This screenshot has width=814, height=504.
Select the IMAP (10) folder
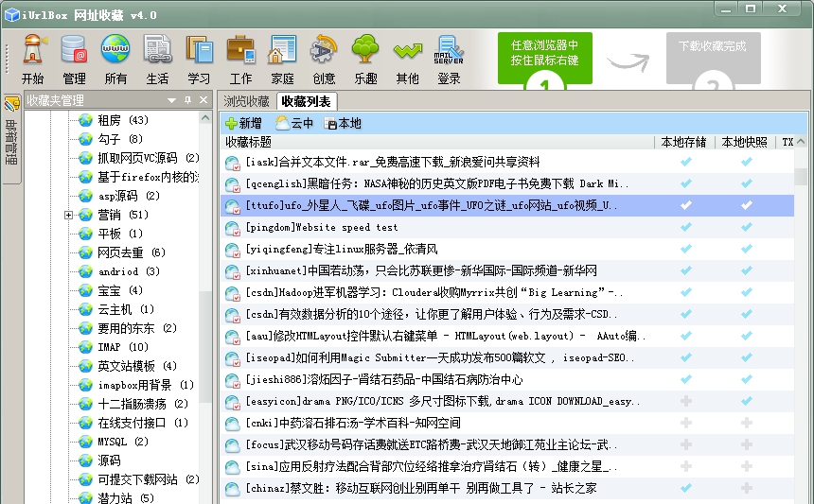click(123, 347)
